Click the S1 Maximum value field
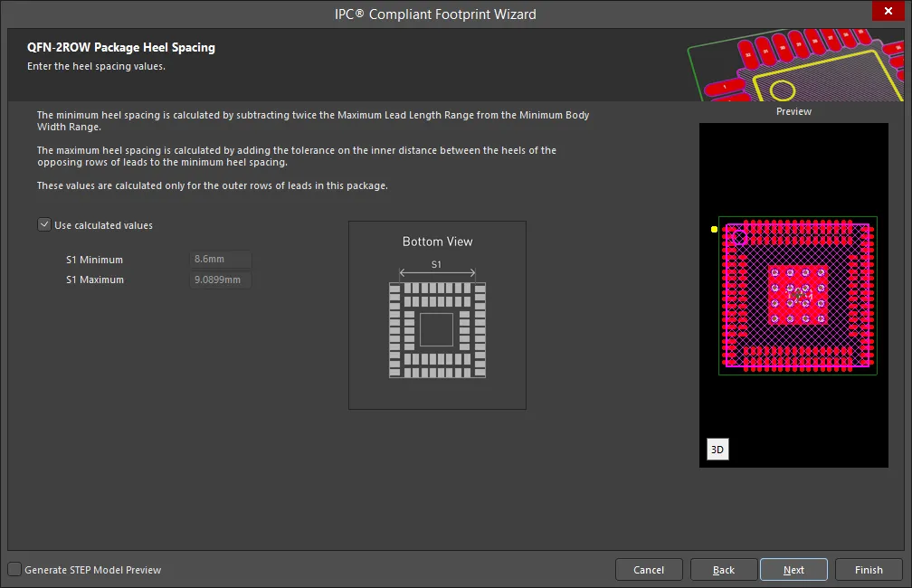This screenshot has width=912, height=588. click(x=221, y=280)
